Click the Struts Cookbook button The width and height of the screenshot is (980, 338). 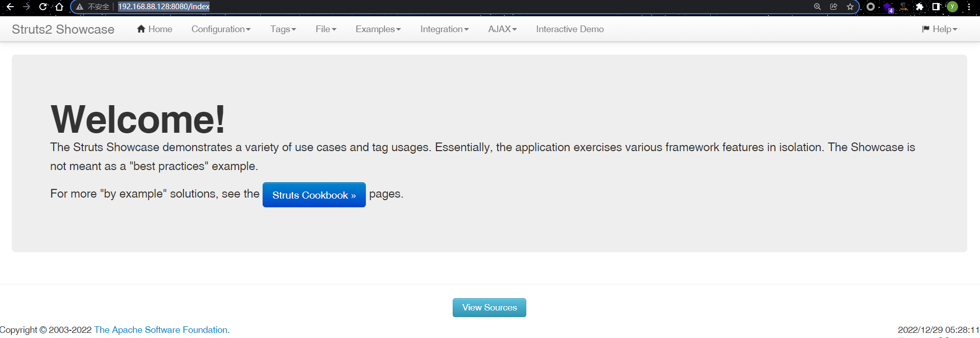coord(314,195)
